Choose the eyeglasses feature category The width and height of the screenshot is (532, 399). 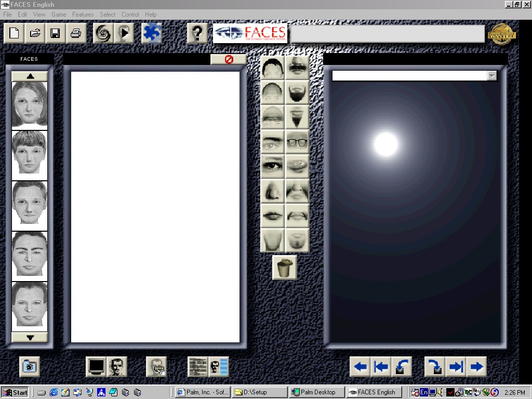pos(297,141)
